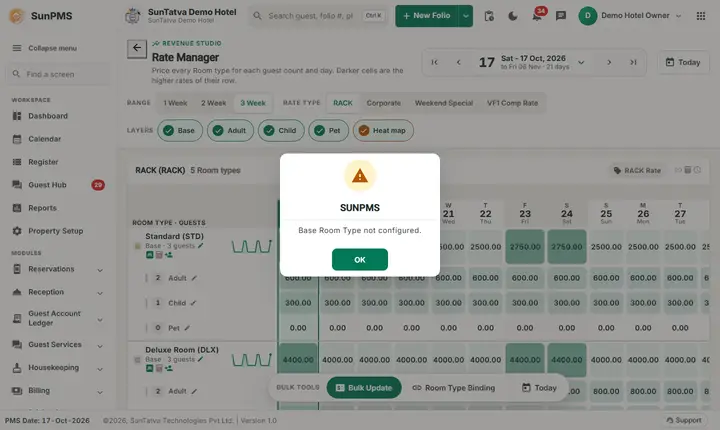Open the apps grid icon

pyautogui.click(x=701, y=16)
